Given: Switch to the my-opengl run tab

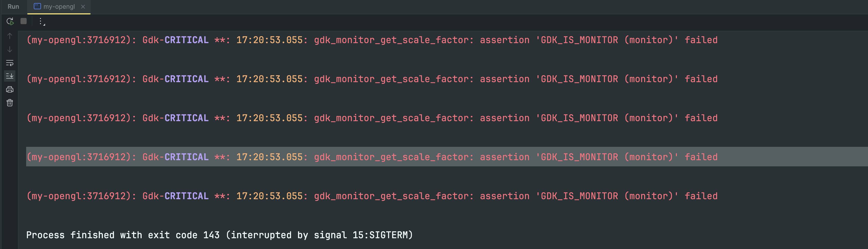Looking at the screenshot, I should click(x=59, y=7).
